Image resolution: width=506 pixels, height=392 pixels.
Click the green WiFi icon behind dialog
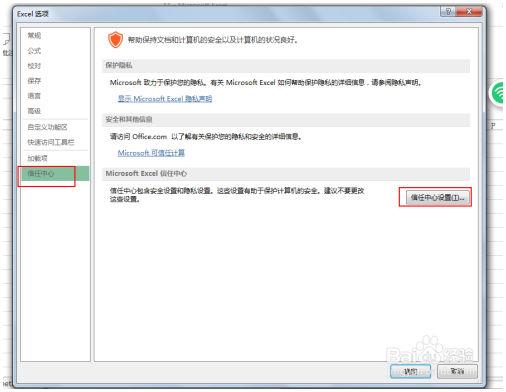(x=498, y=93)
